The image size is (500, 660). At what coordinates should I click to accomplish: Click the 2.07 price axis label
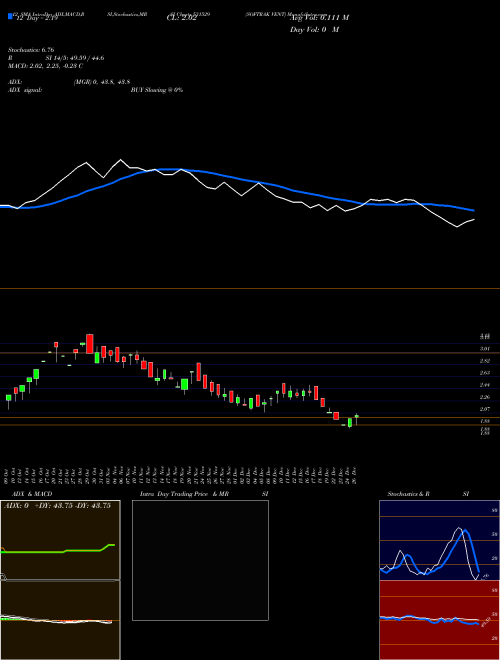coord(485,409)
